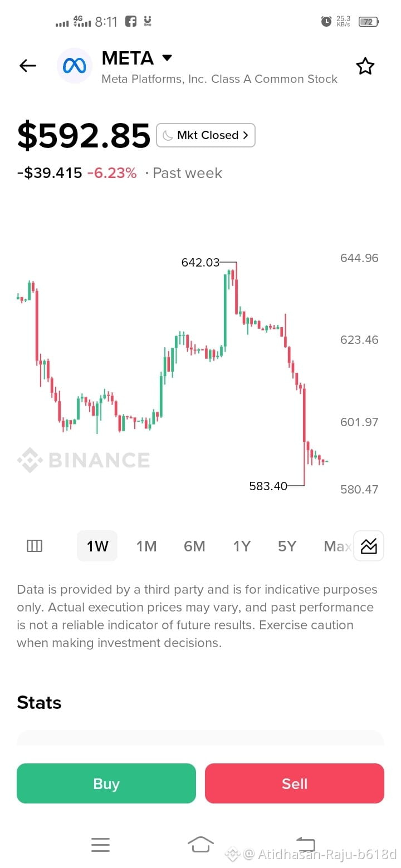
Task: Tap the Android back navigation icon
Action: click(305, 844)
